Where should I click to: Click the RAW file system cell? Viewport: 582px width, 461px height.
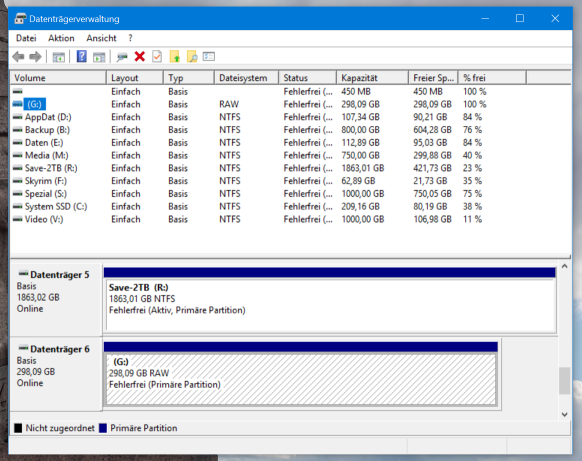(229, 104)
